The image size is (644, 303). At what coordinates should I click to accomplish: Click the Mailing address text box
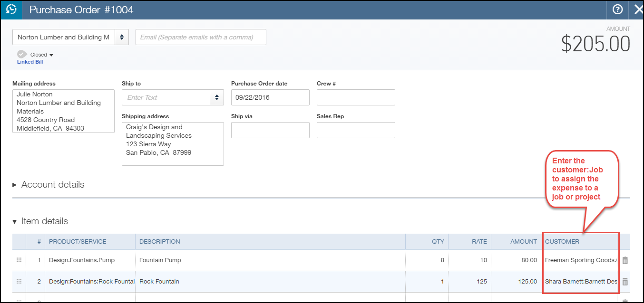point(63,111)
